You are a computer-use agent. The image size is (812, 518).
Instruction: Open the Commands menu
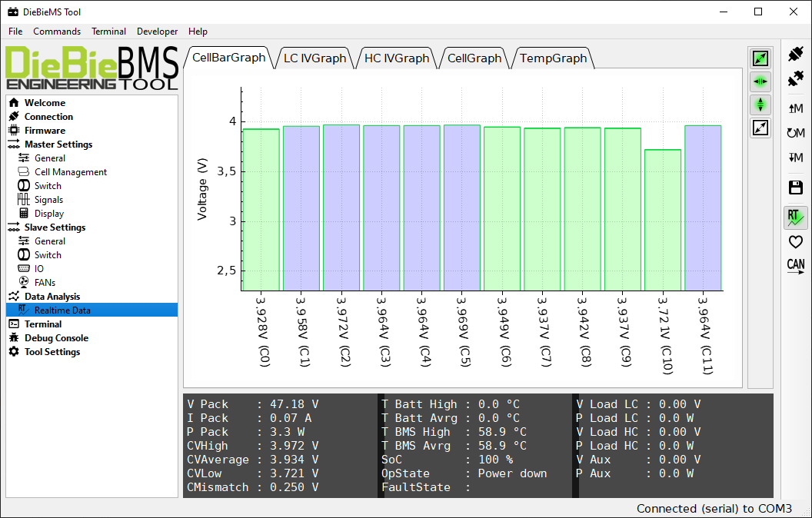57,32
